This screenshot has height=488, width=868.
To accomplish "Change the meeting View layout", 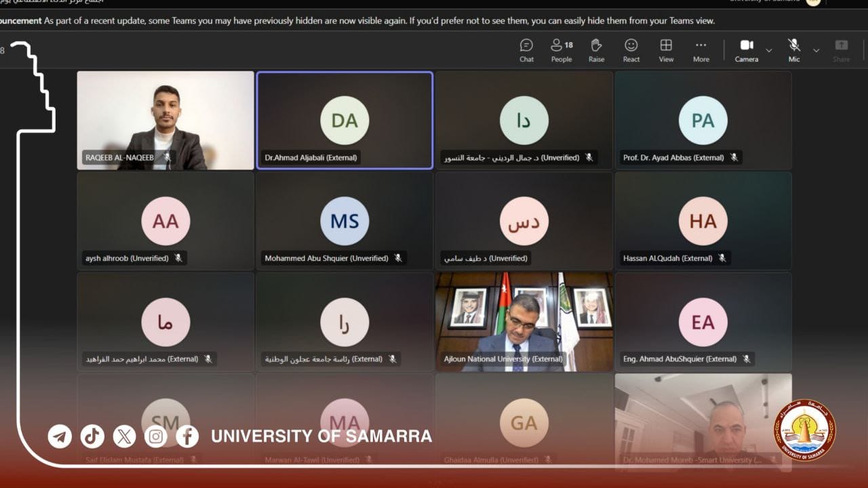I will click(x=666, y=50).
